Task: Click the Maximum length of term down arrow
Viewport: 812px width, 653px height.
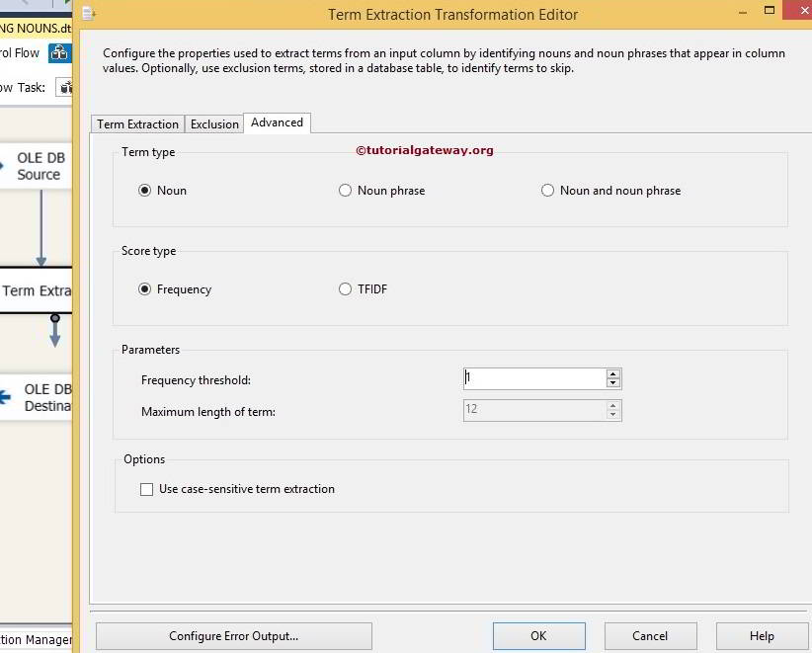Action: [612, 415]
